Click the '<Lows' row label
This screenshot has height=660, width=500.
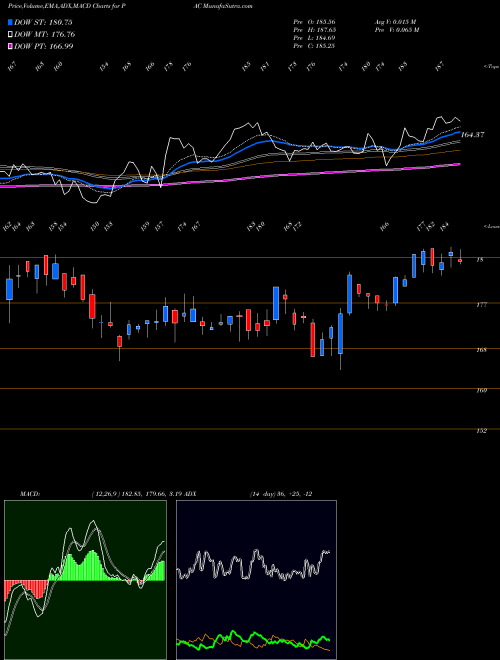[x=491, y=227]
